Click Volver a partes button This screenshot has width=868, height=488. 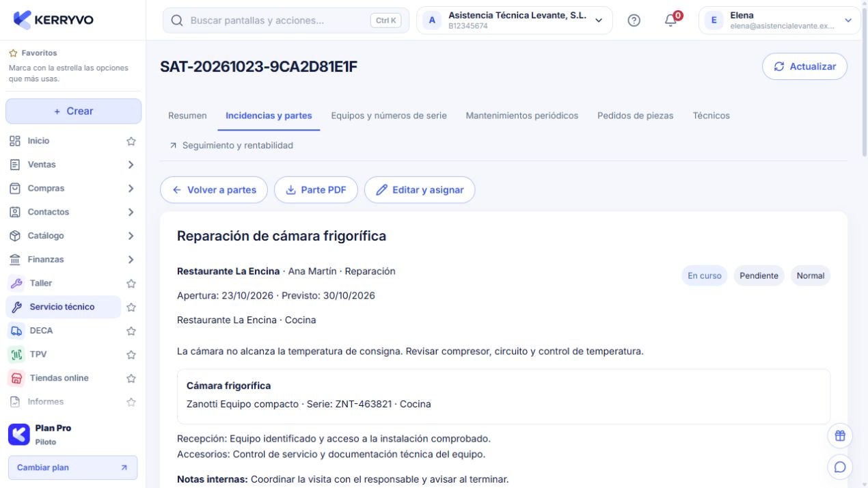(x=214, y=190)
